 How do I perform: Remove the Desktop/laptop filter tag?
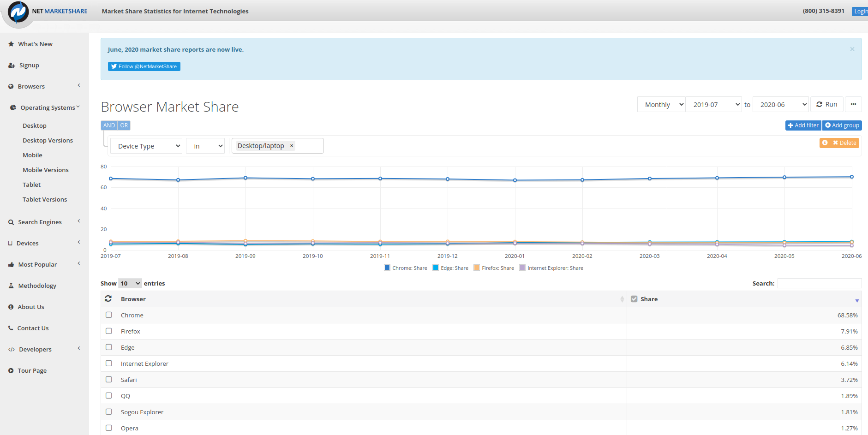click(292, 146)
